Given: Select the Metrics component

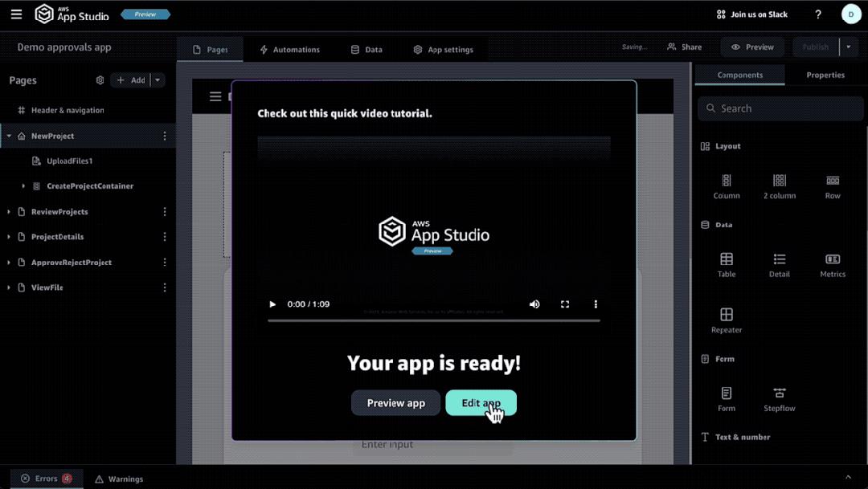Looking at the screenshot, I should click(x=833, y=265).
